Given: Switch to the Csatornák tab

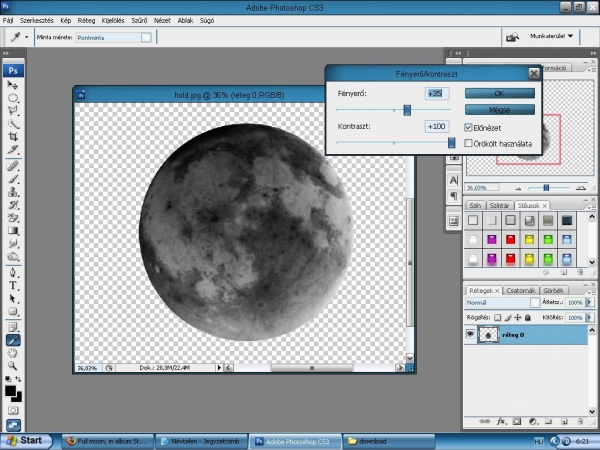Looking at the screenshot, I should [520, 290].
